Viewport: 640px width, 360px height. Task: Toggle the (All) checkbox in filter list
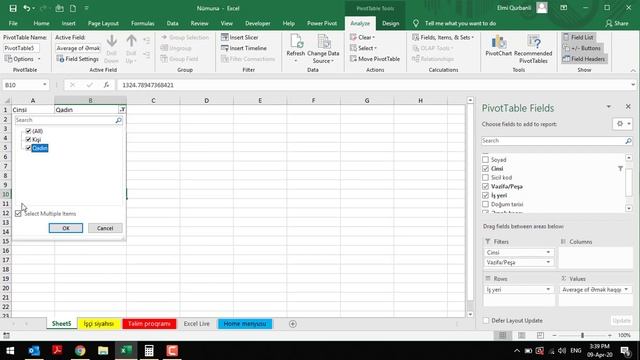pyautogui.click(x=28, y=131)
